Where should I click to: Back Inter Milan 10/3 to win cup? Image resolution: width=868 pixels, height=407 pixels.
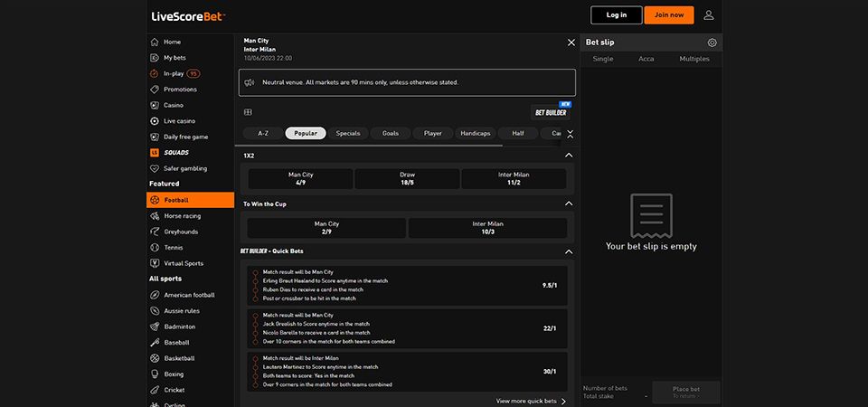[487, 228]
